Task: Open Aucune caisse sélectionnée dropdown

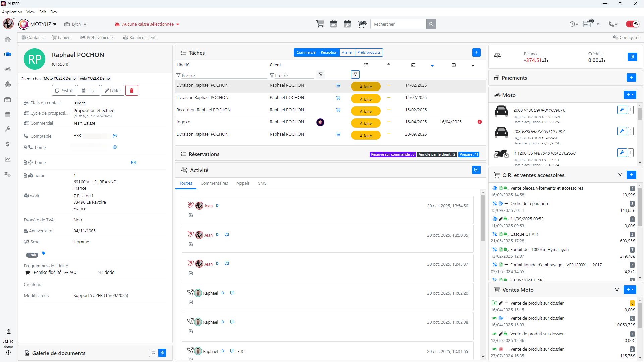Action: point(148,24)
